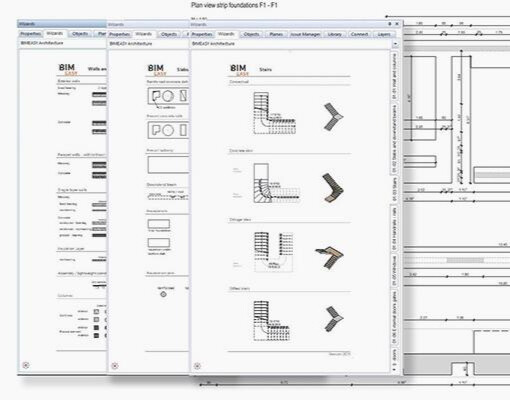Click the Strip foundation rectangle in middle palette
Screen dimensions: 510x400
pos(159,224)
